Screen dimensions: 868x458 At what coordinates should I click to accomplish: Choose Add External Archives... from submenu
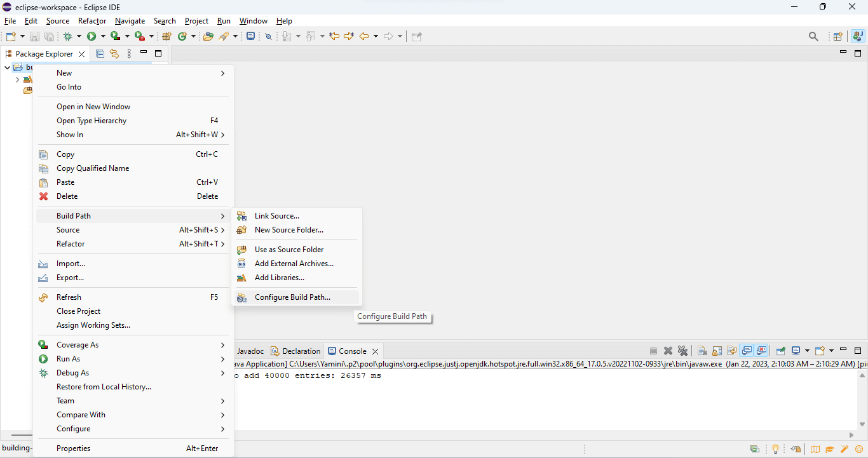[297, 264]
